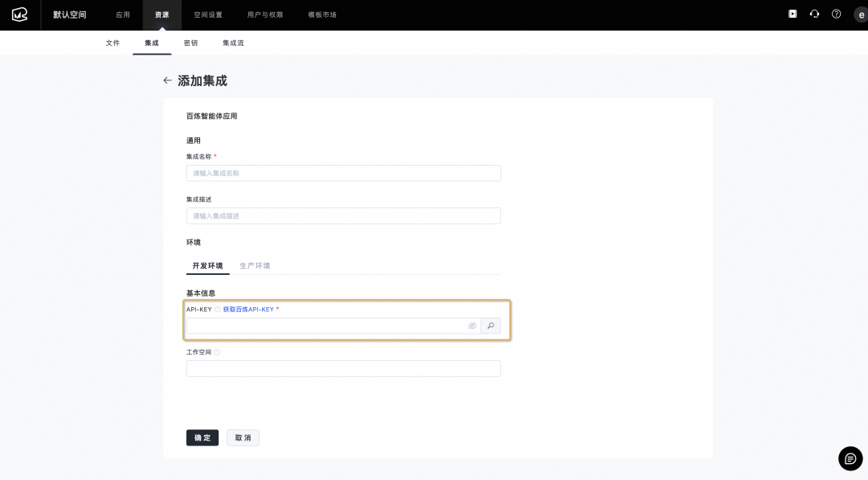
Task: Switch to the 集成流 tab
Action: point(233,43)
